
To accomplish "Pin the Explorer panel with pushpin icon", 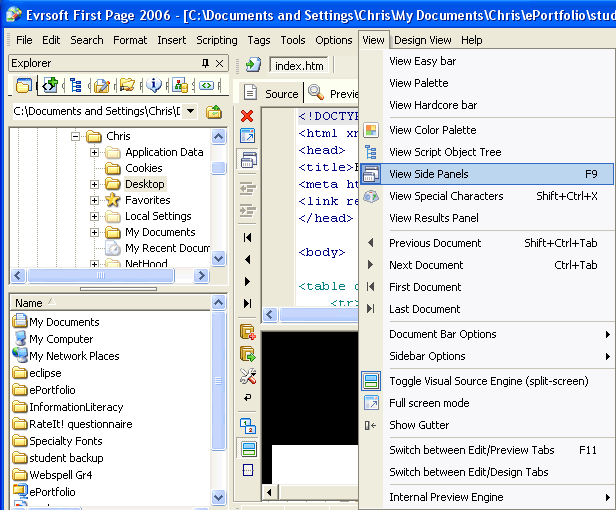I will [x=205, y=63].
